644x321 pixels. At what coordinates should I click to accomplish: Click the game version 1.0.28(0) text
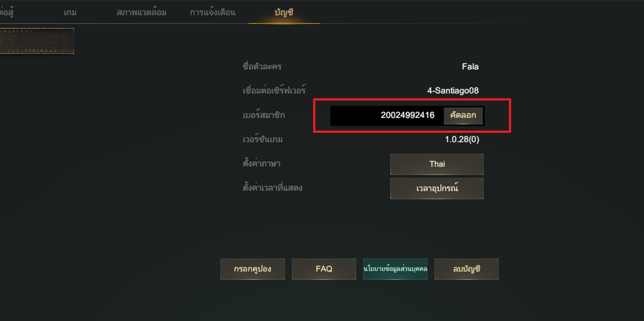pos(462,140)
